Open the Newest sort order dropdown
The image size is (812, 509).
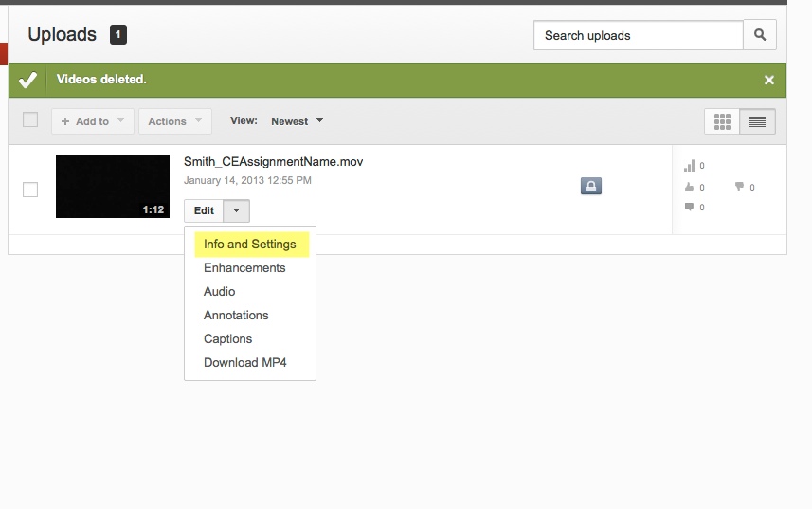coord(297,121)
